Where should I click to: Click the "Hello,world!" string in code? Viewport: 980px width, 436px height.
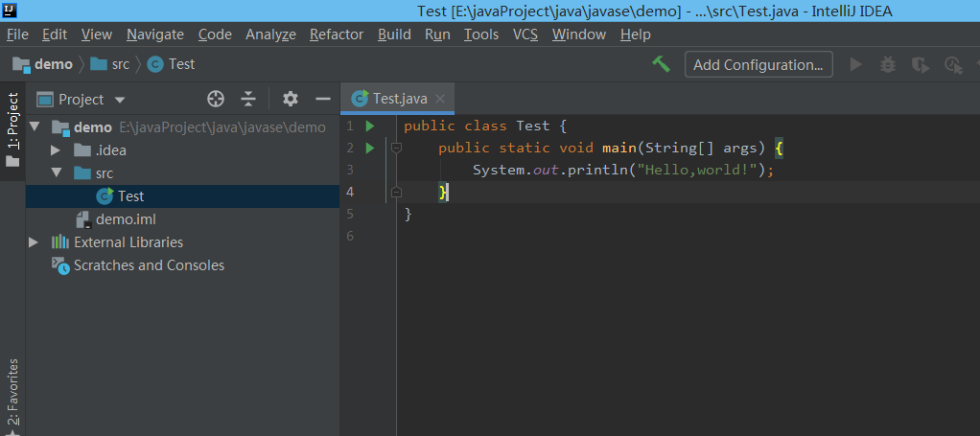click(x=697, y=170)
